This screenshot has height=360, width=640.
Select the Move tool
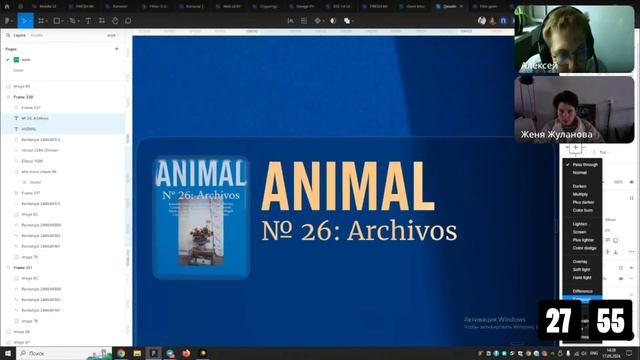24,21
